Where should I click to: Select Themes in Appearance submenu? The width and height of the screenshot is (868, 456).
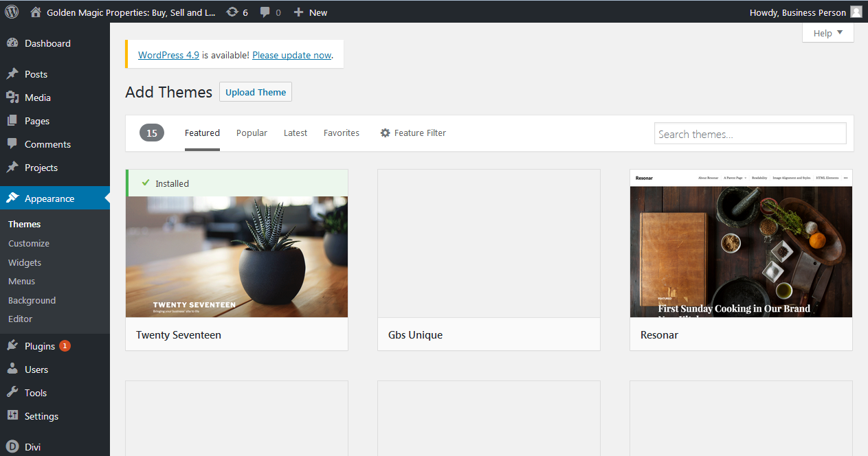pos(24,224)
